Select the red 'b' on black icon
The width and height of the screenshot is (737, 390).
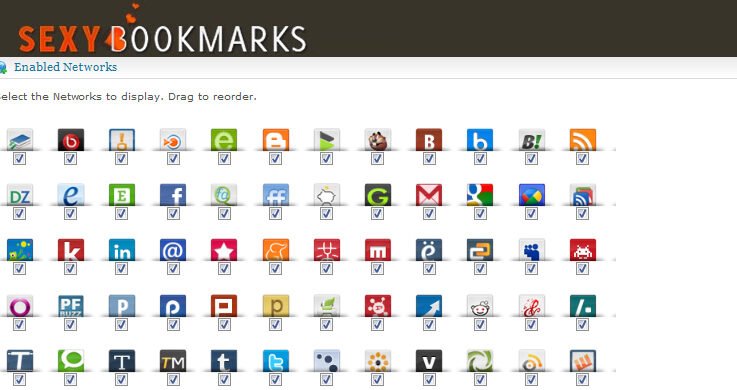tap(71, 140)
